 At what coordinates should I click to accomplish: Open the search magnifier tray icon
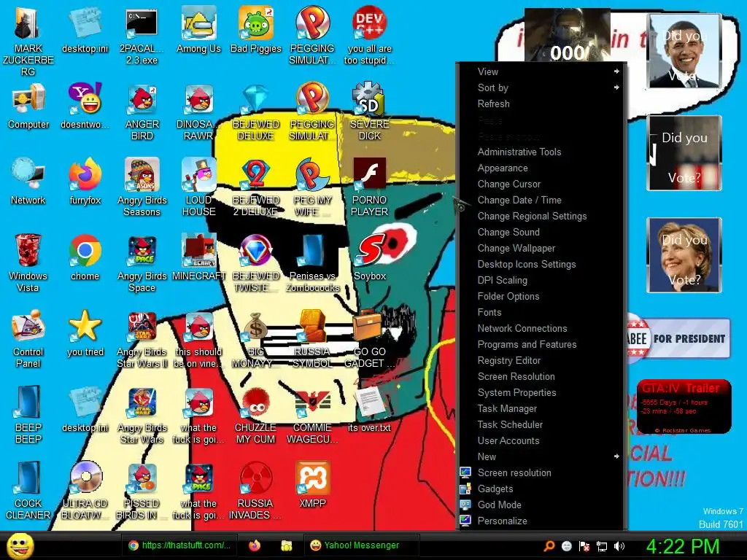549,546
